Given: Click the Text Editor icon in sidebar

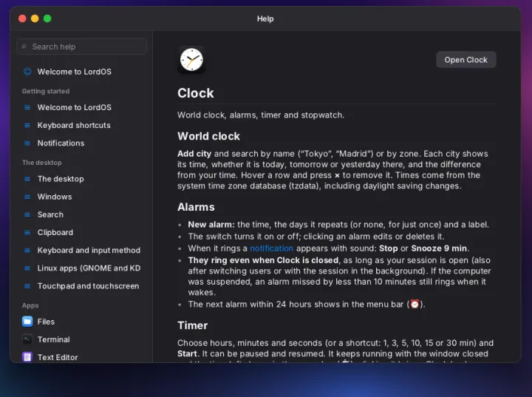Looking at the screenshot, I should click(x=27, y=357).
